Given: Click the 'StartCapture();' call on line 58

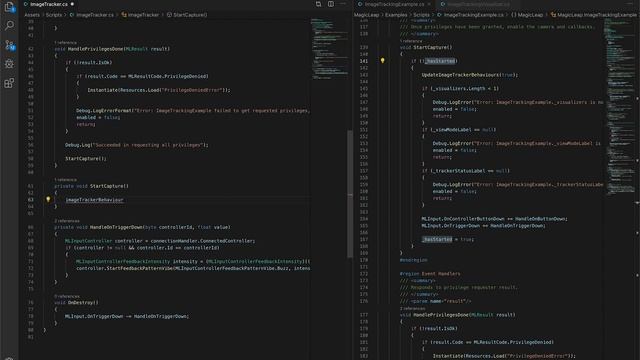Looking at the screenshot, I should point(86,158).
